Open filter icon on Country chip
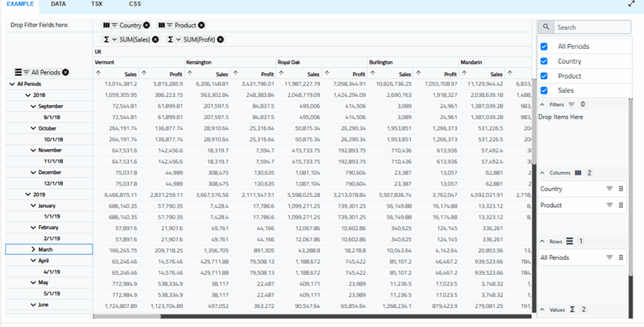 click(x=115, y=25)
